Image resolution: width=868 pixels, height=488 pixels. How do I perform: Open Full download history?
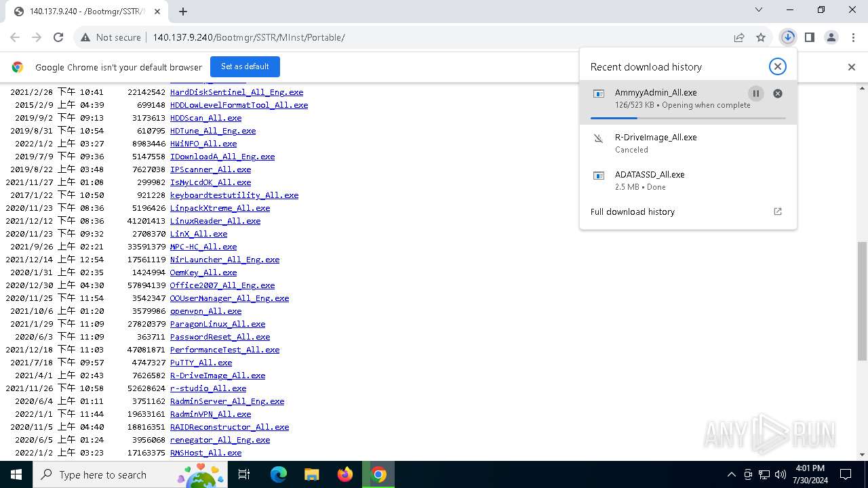pyautogui.click(x=632, y=211)
